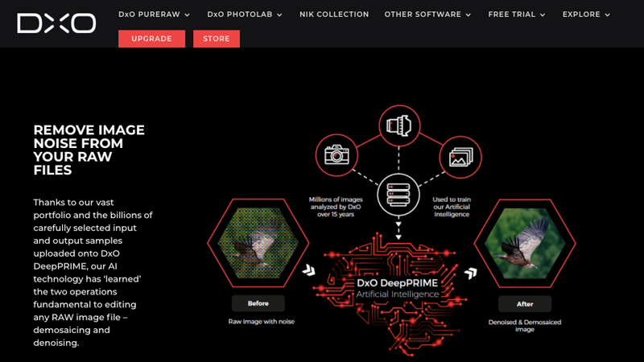Viewport: 644px width, 362px height.
Task: Click the clean bird After thumbnail
Action: 525,244
